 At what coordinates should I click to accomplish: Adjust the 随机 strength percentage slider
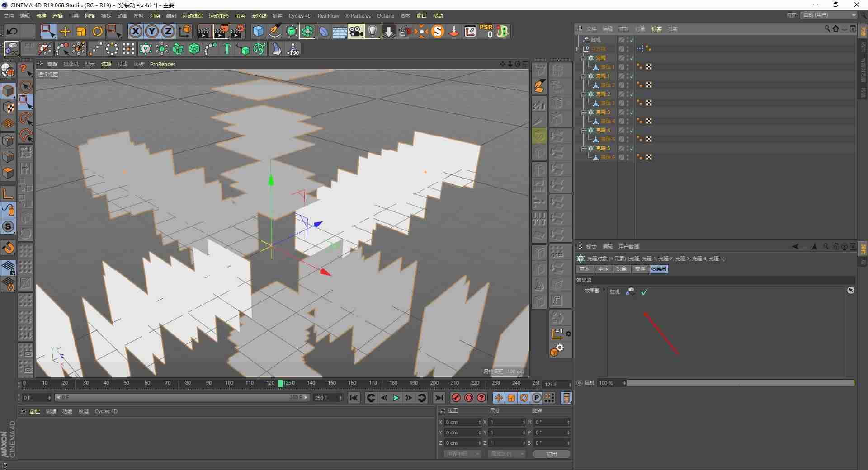pyautogui.click(x=740, y=383)
